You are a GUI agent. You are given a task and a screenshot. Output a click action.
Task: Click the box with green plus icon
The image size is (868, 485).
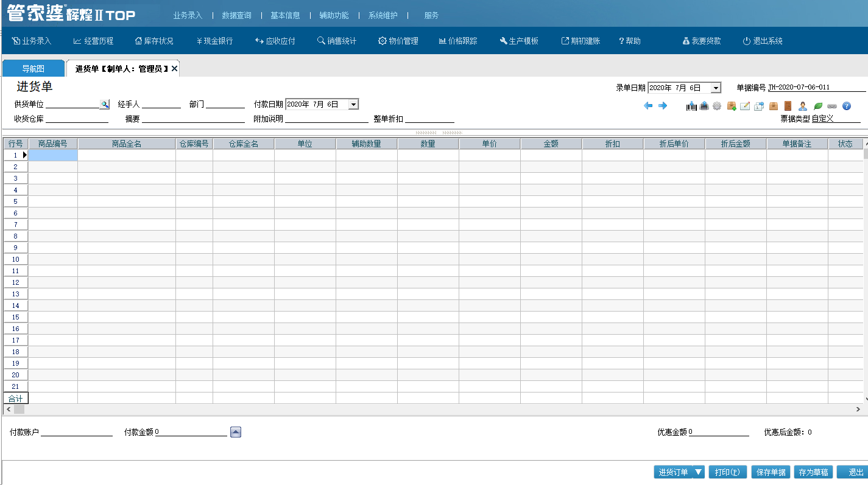pos(732,106)
